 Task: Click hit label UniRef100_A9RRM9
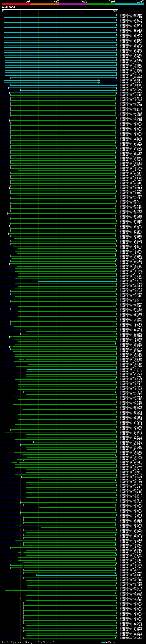coord(131,78)
